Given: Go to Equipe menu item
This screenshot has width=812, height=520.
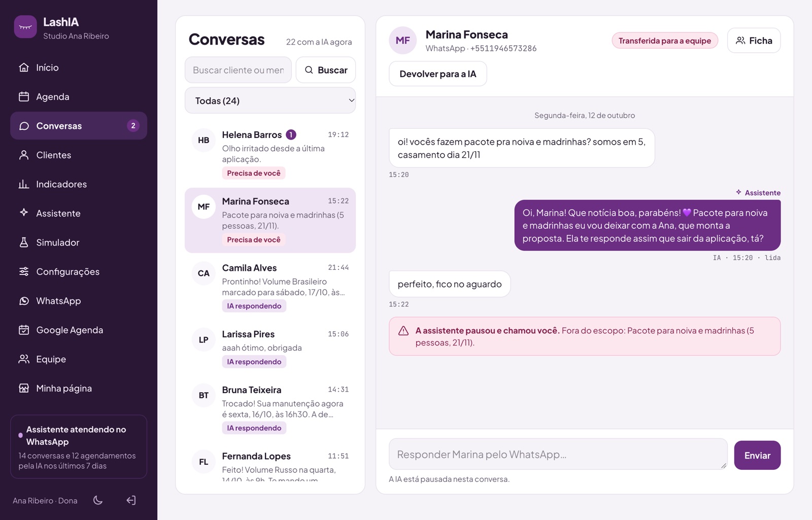Looking at the screenshot, I should tap(79, 359).
